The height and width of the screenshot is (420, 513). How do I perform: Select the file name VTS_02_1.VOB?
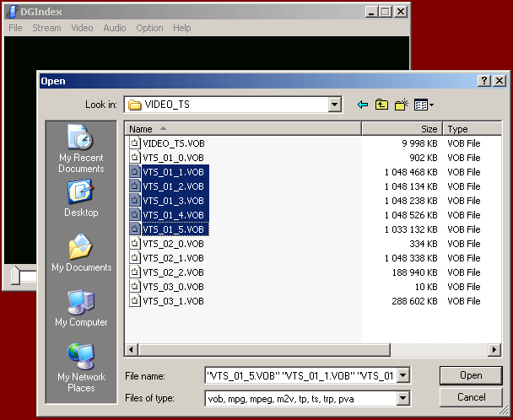click(174, 258)
